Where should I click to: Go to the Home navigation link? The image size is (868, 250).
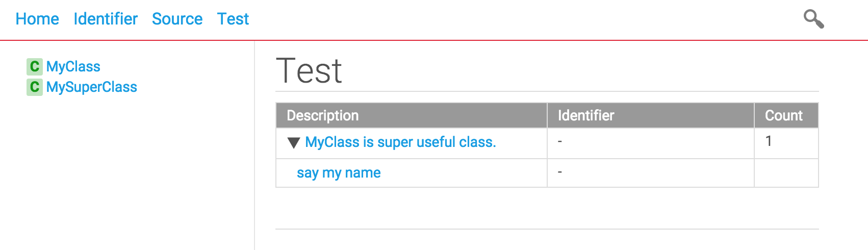point(37,19)
